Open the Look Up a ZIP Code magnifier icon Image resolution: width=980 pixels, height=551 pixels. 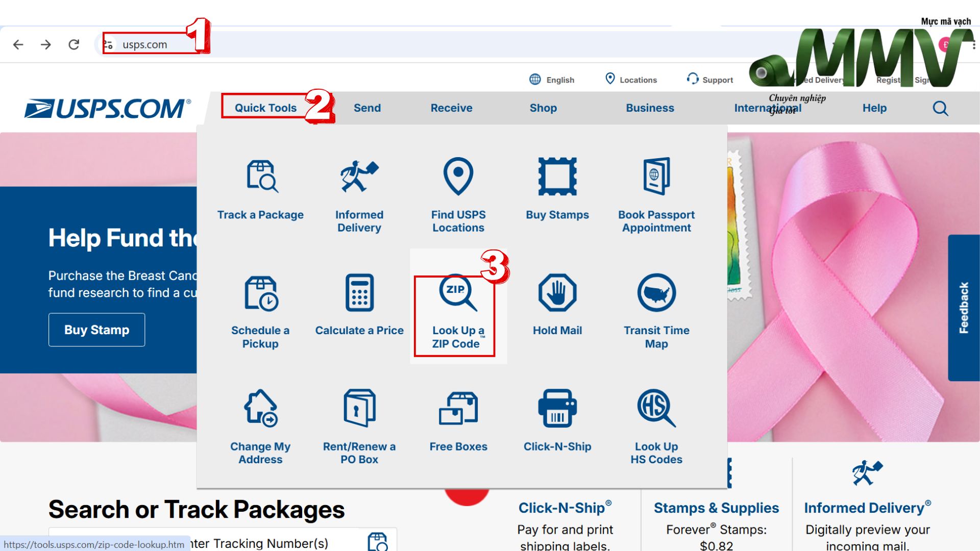[x=458, y=293]
